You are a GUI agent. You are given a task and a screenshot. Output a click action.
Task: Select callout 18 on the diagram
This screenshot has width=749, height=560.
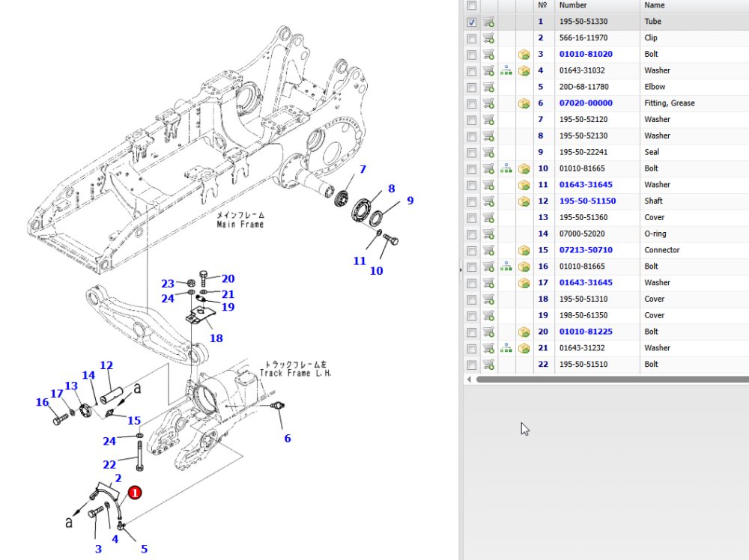(216, 338)
